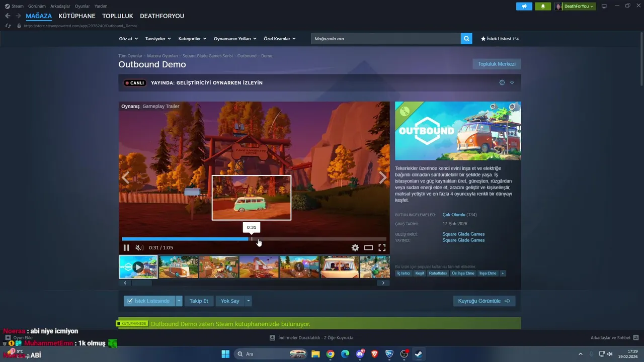Expand the Kategoriler dropdown menu
The image size is (644, 362).
pyautogui.click(x=192, y=39)
